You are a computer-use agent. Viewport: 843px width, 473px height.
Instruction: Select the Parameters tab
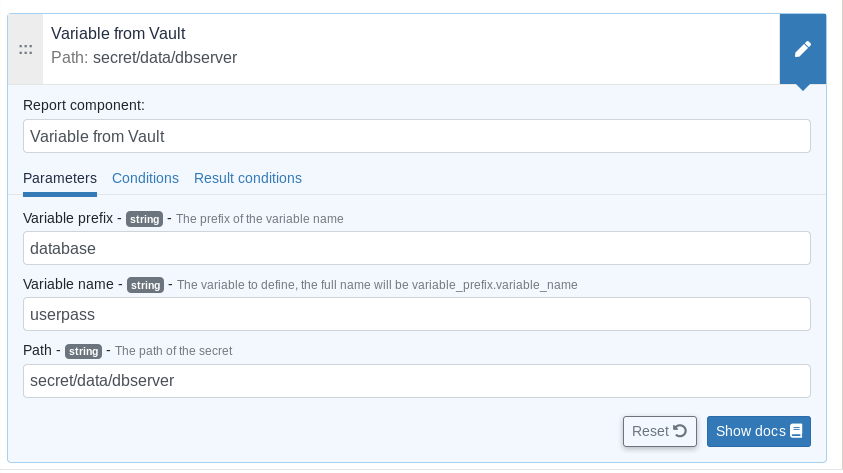click(60, 178)
